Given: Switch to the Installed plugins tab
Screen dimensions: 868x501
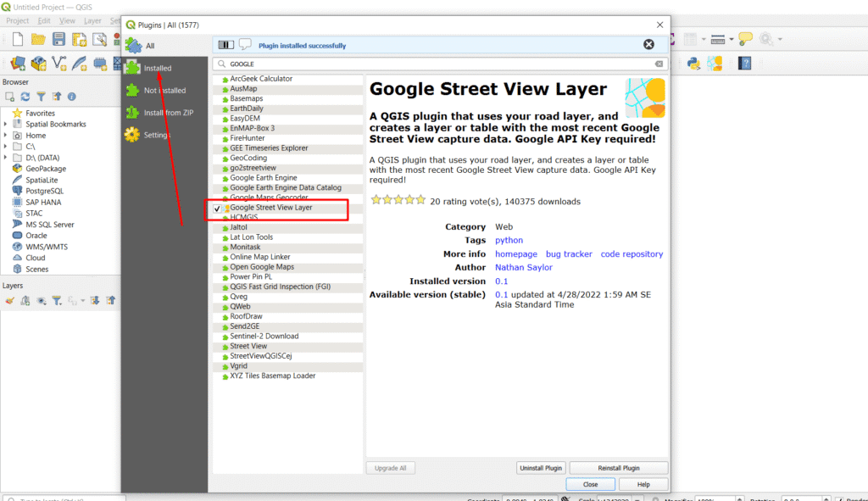Looking at the screenshot, I should [x=164, y=68].
